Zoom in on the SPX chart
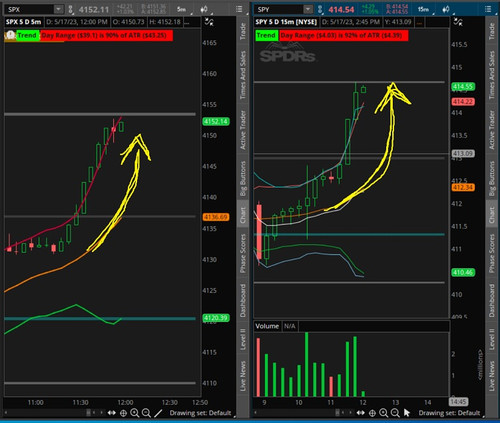500x423 pixels. click(135, 413)
